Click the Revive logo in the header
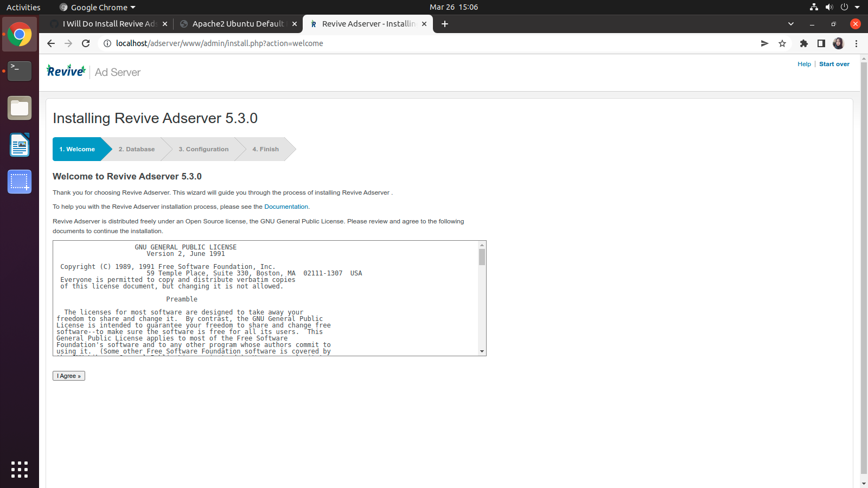Screen dimensions: 868x488 pos(66,71)
